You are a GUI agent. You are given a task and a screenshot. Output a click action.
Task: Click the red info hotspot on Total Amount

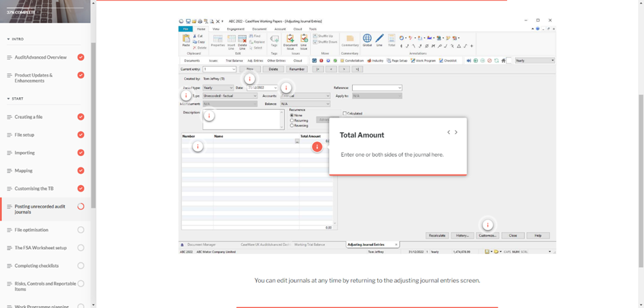pos(317,145)
